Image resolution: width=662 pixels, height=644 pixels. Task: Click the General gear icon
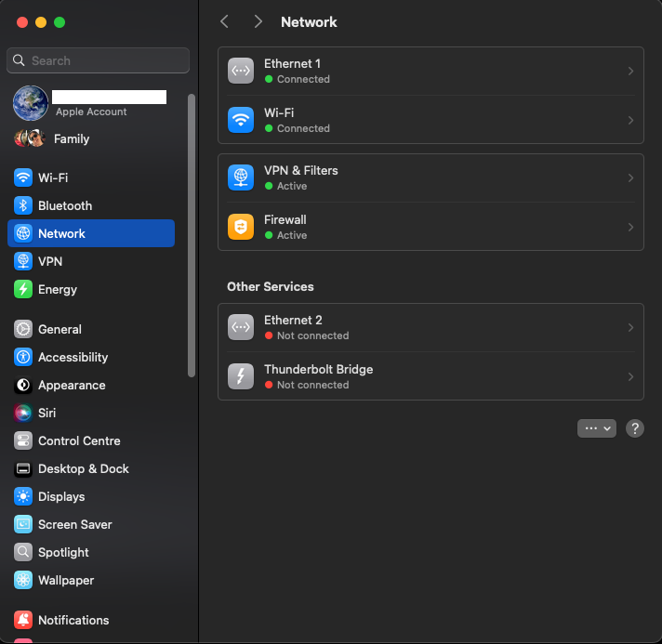23,329
